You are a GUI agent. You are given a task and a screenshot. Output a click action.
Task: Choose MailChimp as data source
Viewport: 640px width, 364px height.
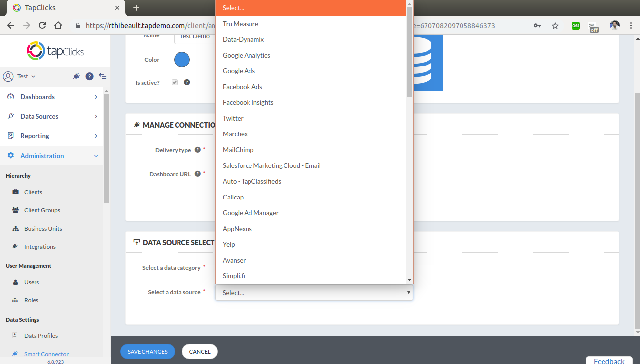311,150
